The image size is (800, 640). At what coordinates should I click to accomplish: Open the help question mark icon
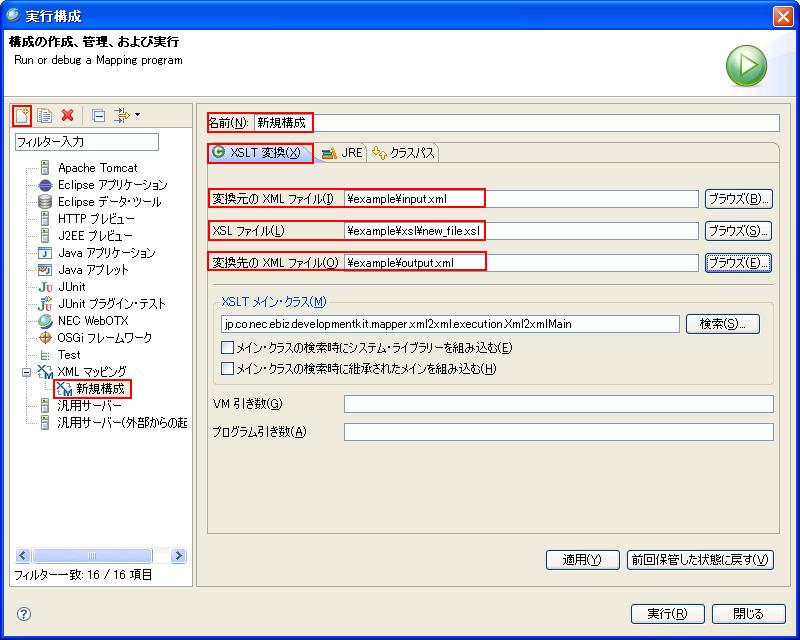coord(24,614)
